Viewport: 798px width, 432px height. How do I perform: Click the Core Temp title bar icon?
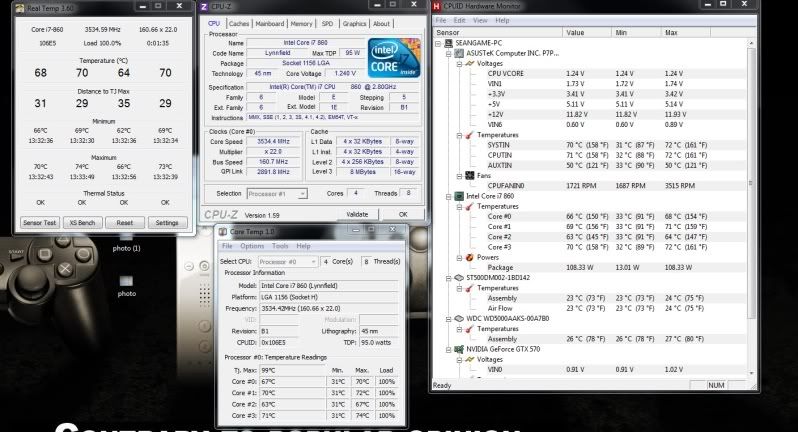pyautogui.click(x=223, y=232)
